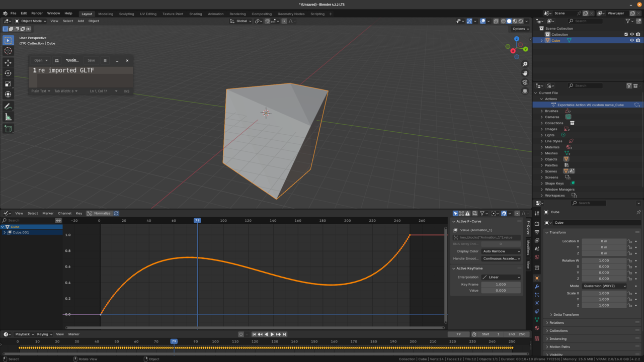Select the Annotate tool

[x=8, y=107]
